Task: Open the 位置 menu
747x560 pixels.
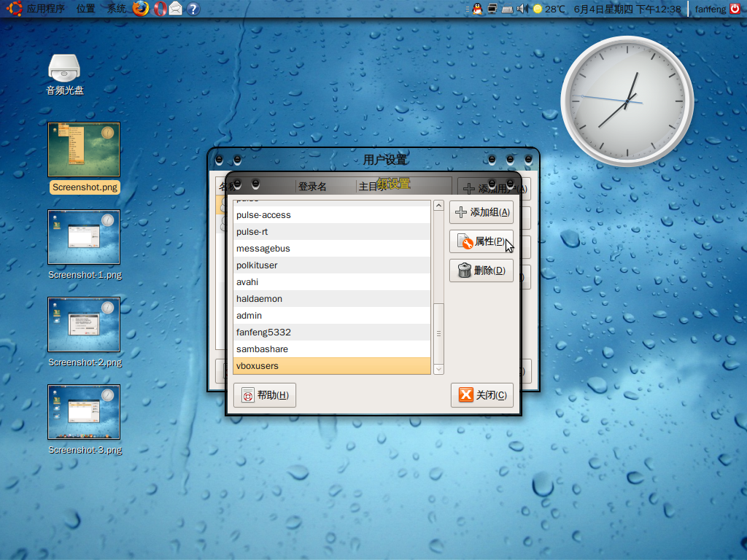Action: (86, 9)
